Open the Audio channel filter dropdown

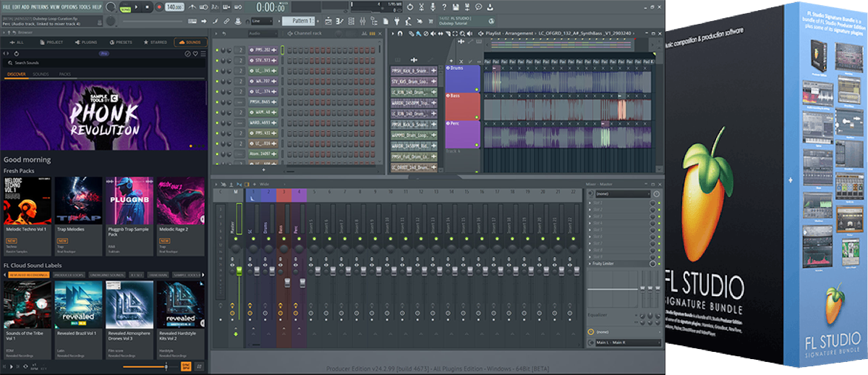tap(262, 33)
